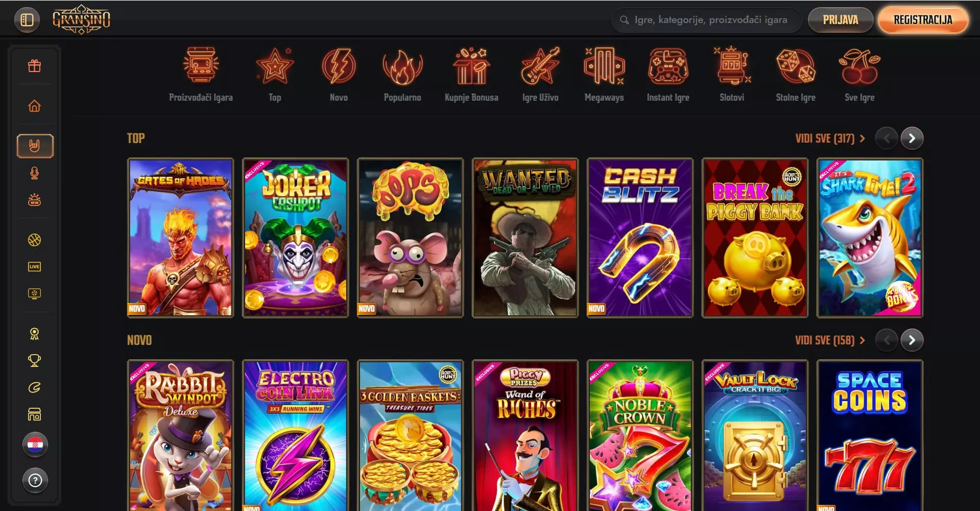
Task: Show next games in NOVO row
Action: click(912, 340)
